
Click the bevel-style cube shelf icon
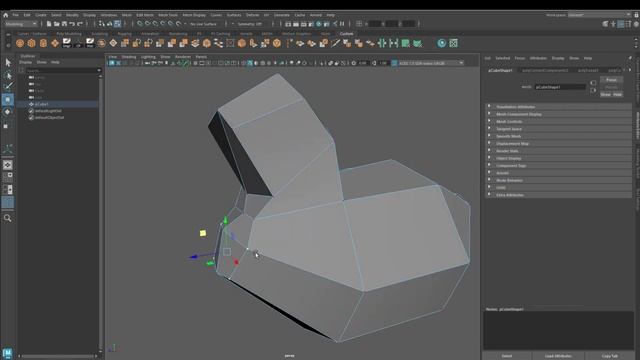pyautogui.click(x=242, y=43)
